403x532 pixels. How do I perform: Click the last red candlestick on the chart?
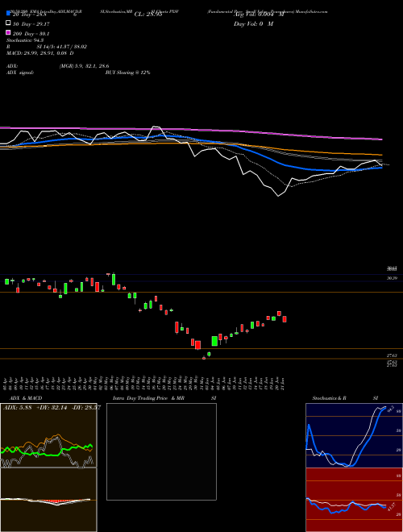click(285, 319)
